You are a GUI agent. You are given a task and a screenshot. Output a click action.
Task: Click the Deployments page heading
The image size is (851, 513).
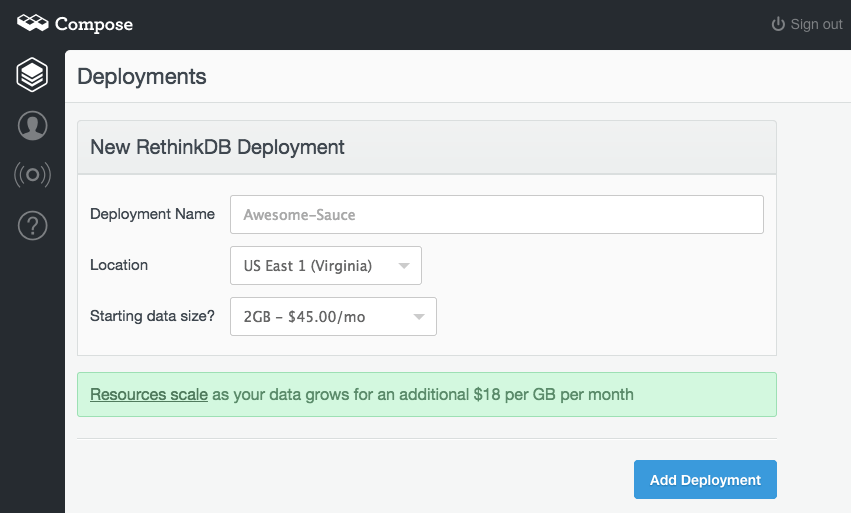coord(142,76)
